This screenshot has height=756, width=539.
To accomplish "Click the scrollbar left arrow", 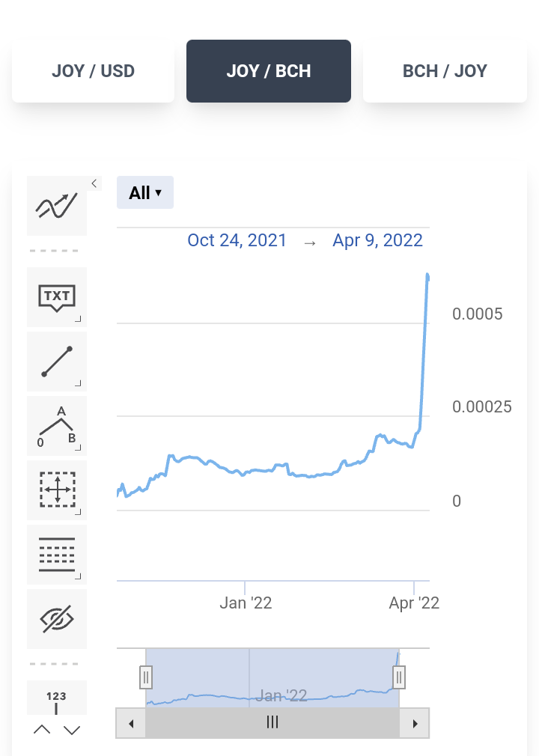I will click(131, 723).
